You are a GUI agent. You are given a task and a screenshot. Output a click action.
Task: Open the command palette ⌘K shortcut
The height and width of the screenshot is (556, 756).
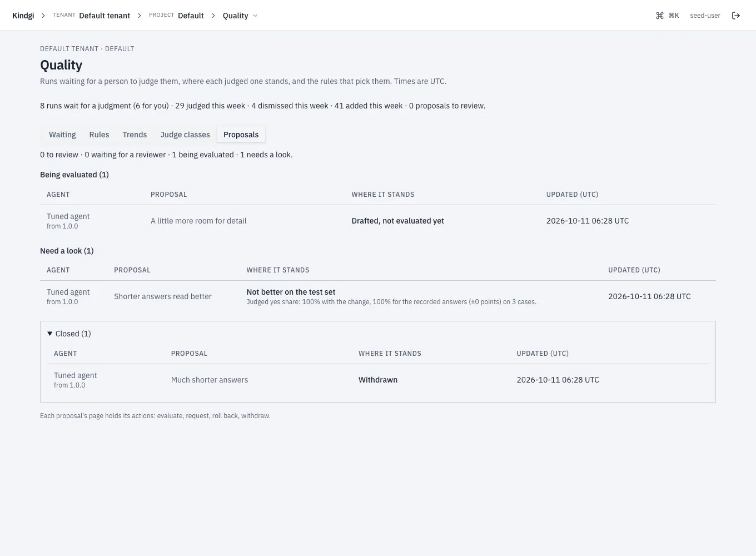pos(667,16)
